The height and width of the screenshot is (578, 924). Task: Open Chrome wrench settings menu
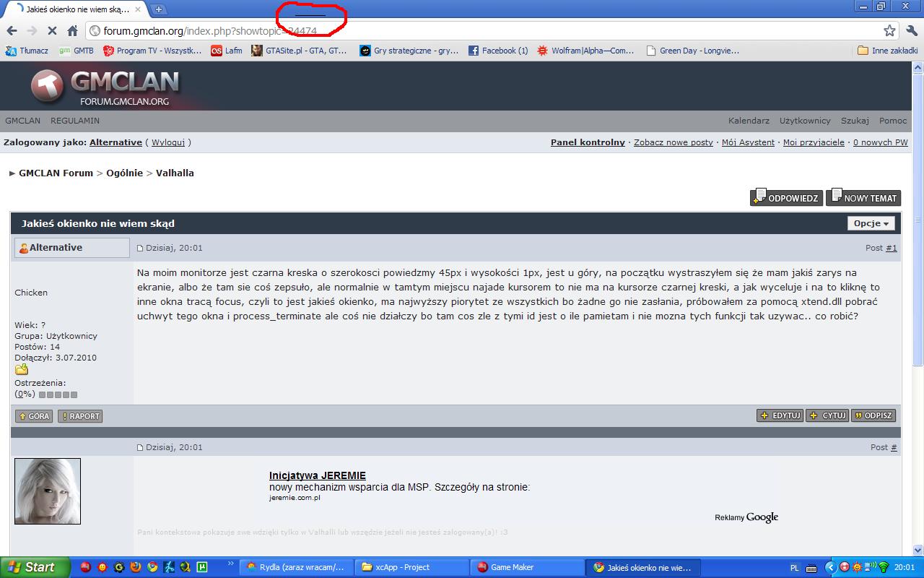click(912, 31)
